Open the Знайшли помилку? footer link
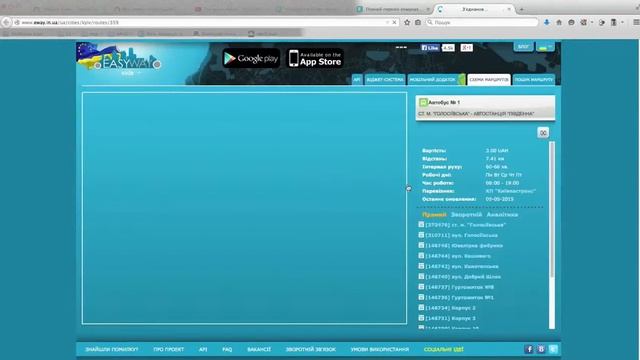The image size is (640, 360). click(x=112, y=349)
